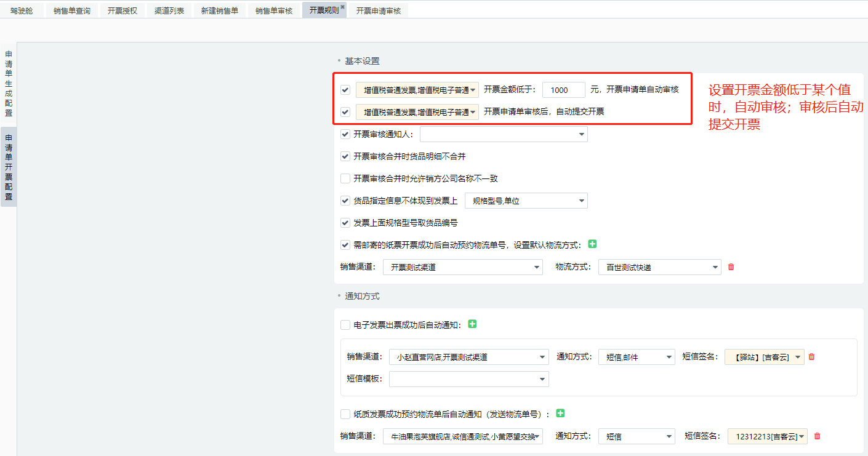Image resolution: width=868 pixels, height=456 pixels.
Task: Select 申请单生成配置 in left sidebar
Action: [9, 83]
